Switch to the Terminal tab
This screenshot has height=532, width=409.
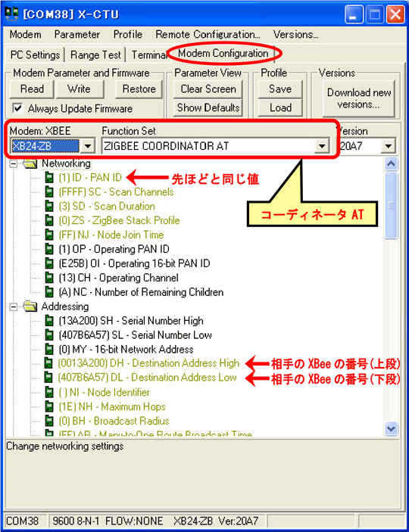click(x=148, y=54)
